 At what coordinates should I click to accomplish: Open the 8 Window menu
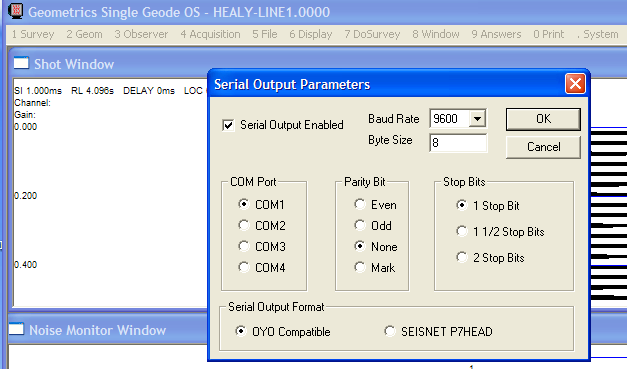436,34
